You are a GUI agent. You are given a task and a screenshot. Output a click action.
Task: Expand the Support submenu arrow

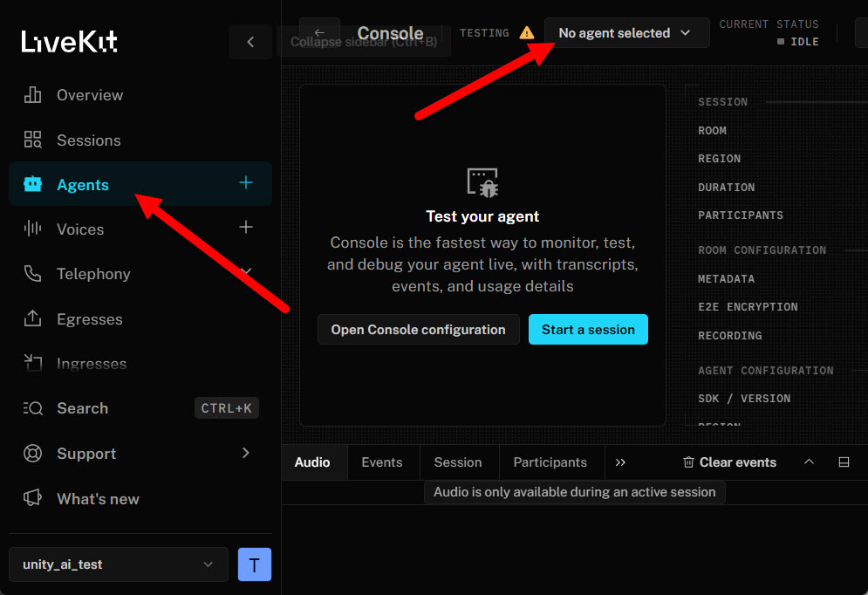(x=246, y=453)
